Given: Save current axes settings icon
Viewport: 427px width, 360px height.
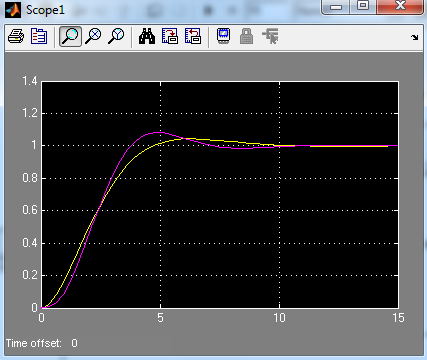Looking at the screenshot, I should coord(170,36).
